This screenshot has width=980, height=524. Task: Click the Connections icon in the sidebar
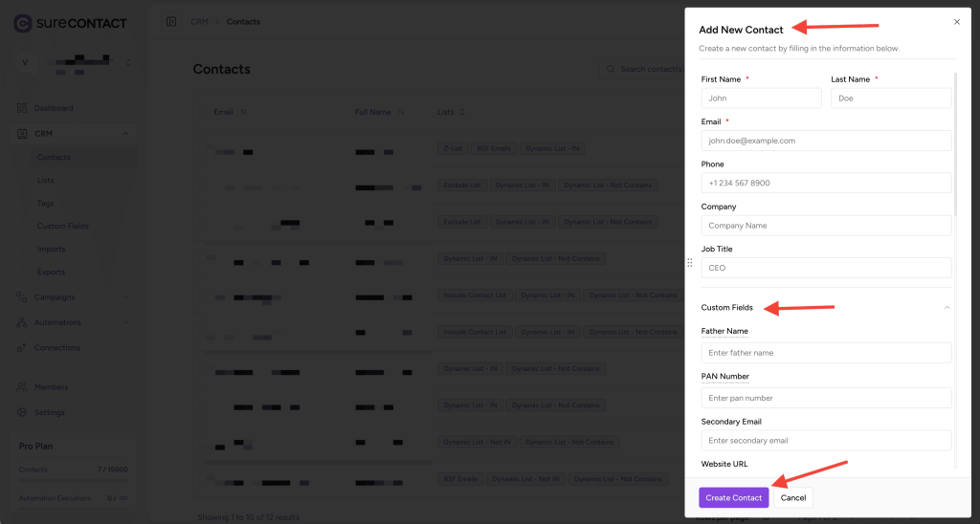pos(22,347)
